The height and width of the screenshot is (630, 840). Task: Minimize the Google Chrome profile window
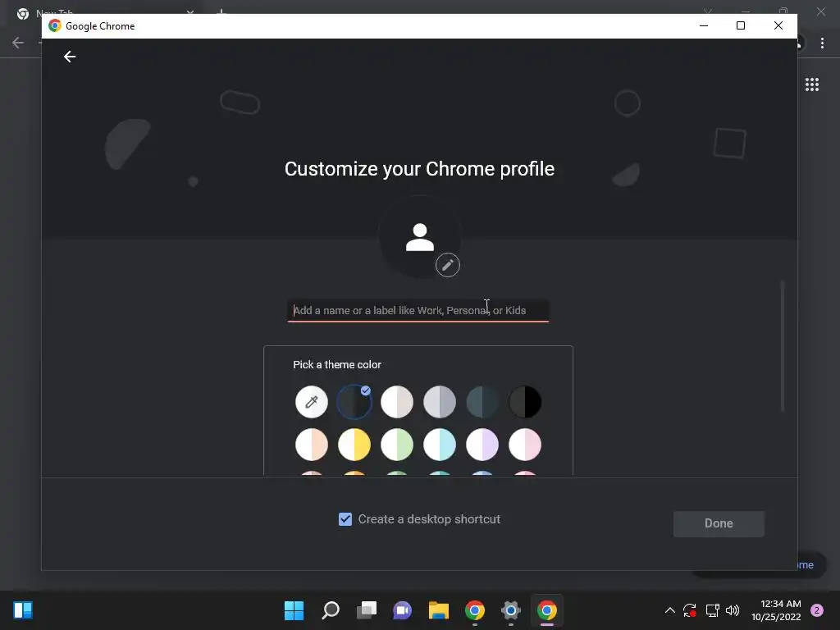704,25
